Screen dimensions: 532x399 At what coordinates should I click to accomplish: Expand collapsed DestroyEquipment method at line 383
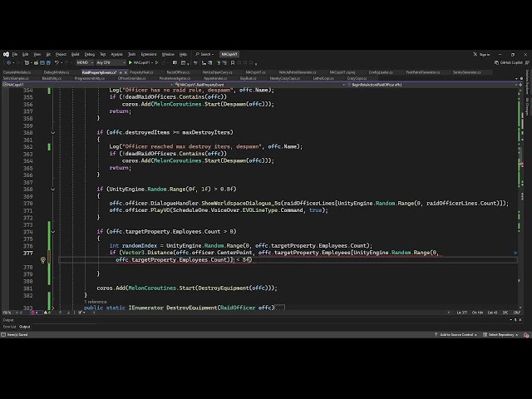click(x=53, y=308)
